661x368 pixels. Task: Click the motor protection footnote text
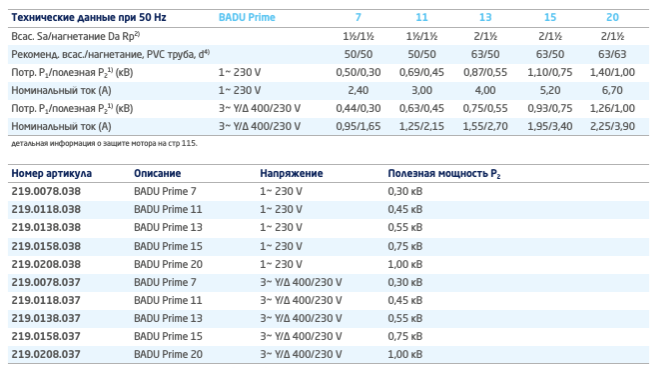point(104,143)
